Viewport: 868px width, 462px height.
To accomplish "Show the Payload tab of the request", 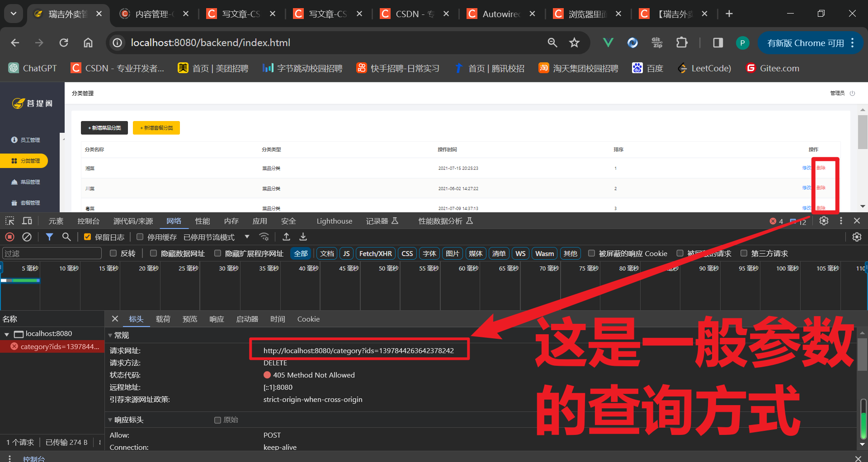I will 163,319.
